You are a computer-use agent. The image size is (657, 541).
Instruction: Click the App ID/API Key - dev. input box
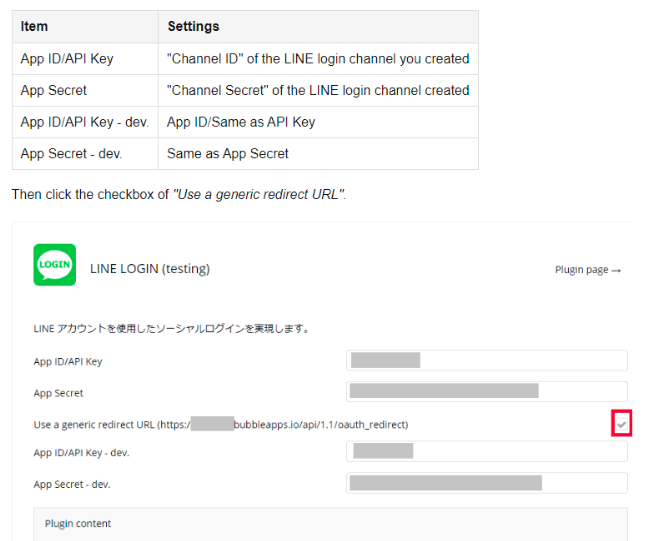point(487,452)
